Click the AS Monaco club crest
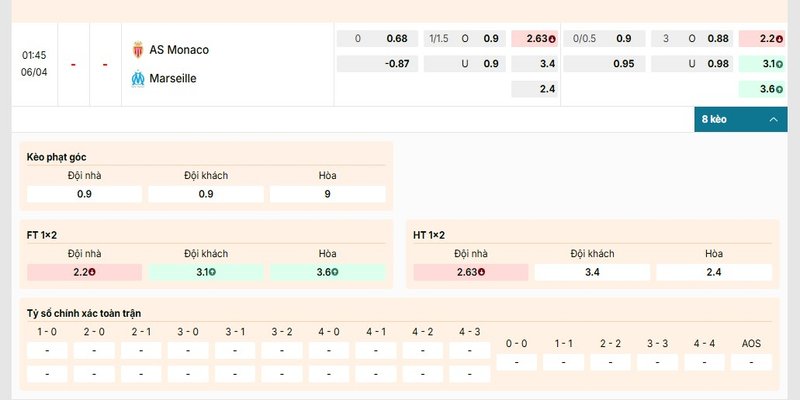 (138, 49)
